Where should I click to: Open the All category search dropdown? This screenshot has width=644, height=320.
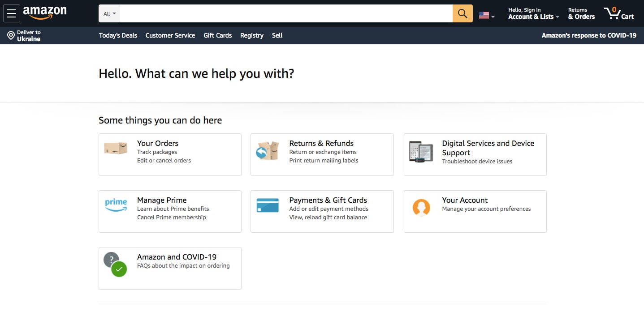coord(108,13)
